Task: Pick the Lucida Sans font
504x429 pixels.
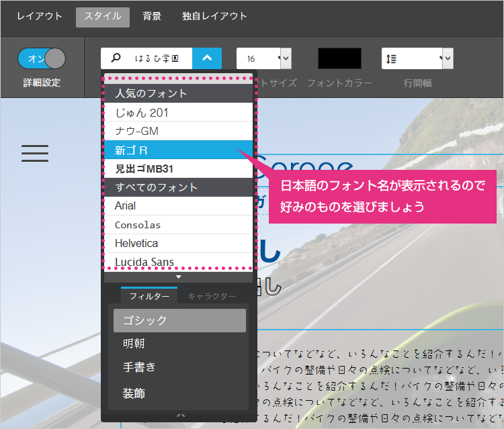Action: tap(178, 262)
